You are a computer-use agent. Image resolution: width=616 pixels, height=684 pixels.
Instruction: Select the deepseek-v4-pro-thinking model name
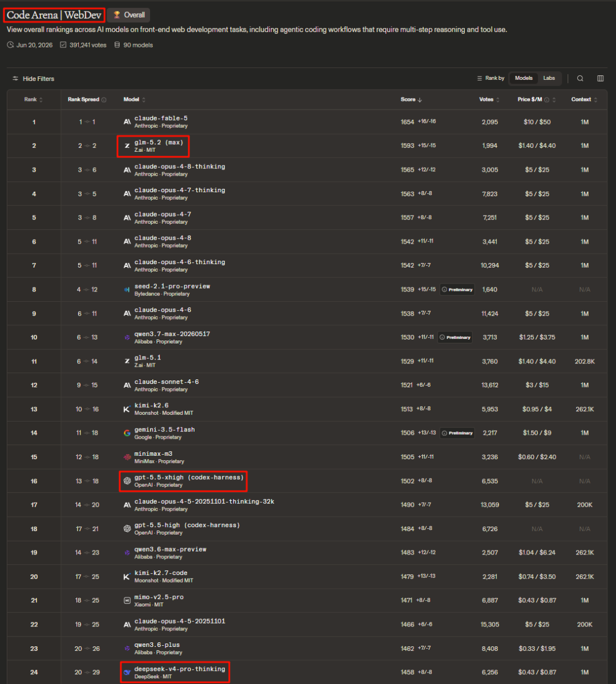point(180,669)
